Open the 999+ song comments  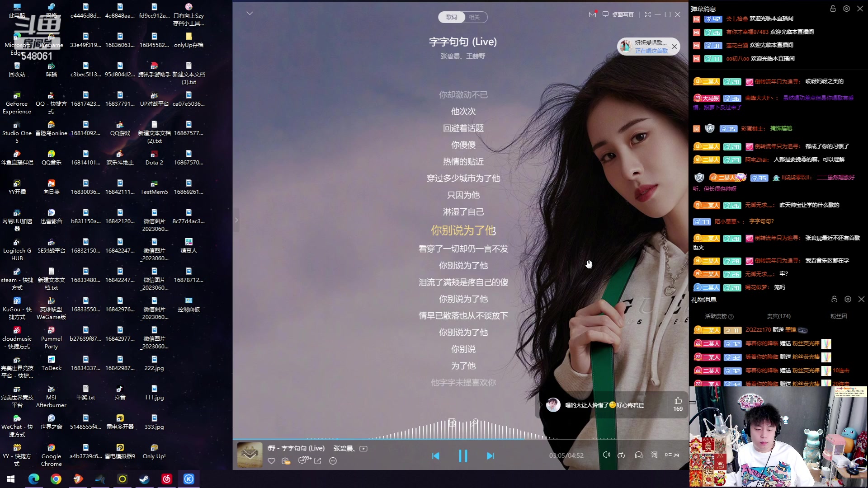click(304, 460)
